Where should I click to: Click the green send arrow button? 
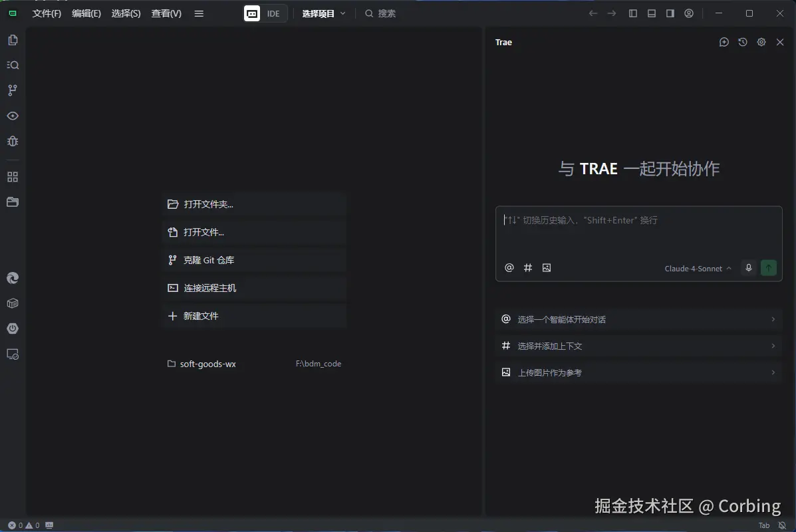[x=769, y=267]
